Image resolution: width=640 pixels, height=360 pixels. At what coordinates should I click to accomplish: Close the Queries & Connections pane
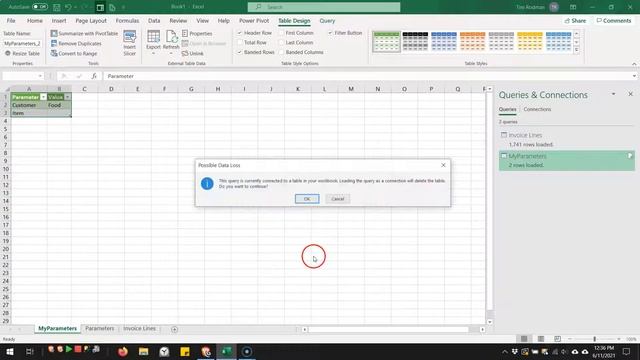(630, 94)
